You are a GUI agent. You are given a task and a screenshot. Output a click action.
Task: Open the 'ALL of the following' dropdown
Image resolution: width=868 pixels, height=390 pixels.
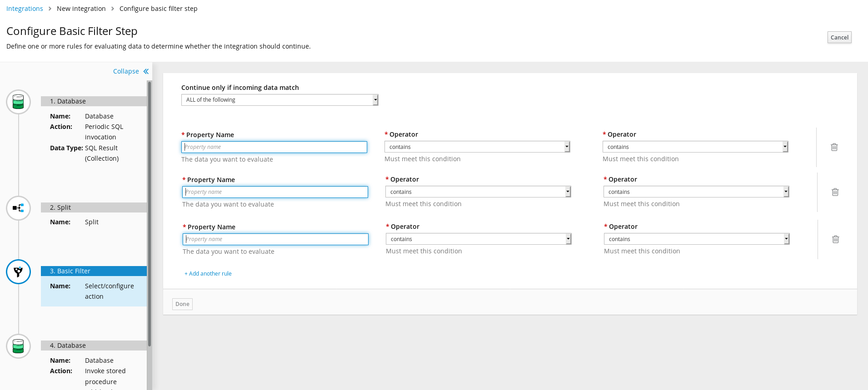[280, 100]
